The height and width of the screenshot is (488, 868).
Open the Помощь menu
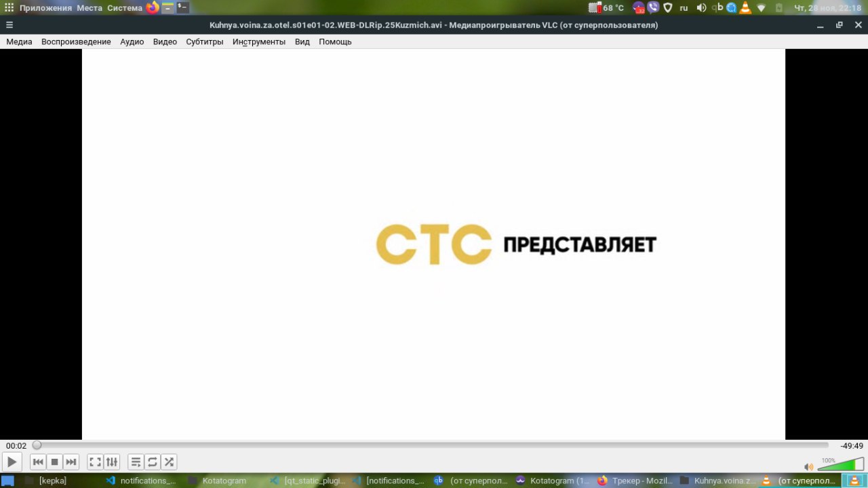[x=335, y=41]
